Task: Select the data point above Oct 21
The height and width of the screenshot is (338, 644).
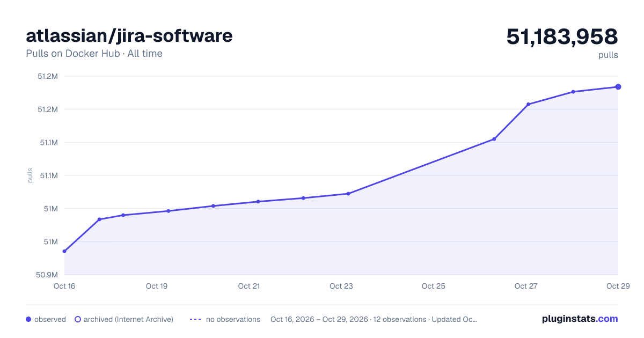Action: (258, 202)
